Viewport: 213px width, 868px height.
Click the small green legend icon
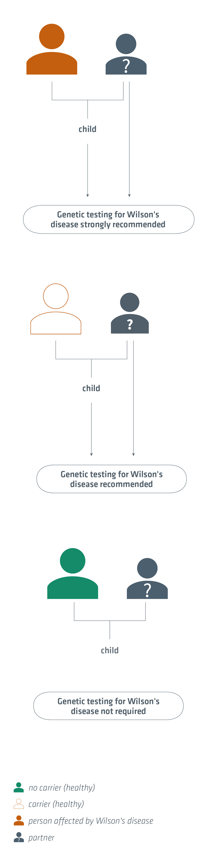point(19,787)
